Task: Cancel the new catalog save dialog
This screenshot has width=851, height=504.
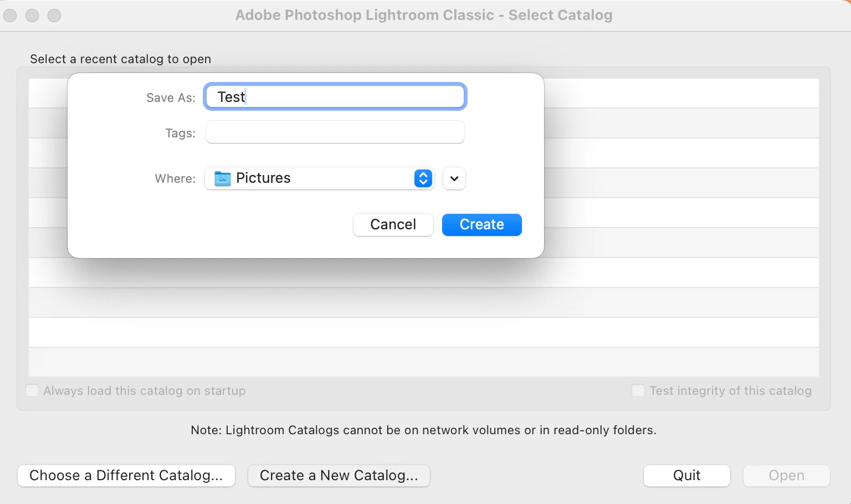Action: pos(393,225)
